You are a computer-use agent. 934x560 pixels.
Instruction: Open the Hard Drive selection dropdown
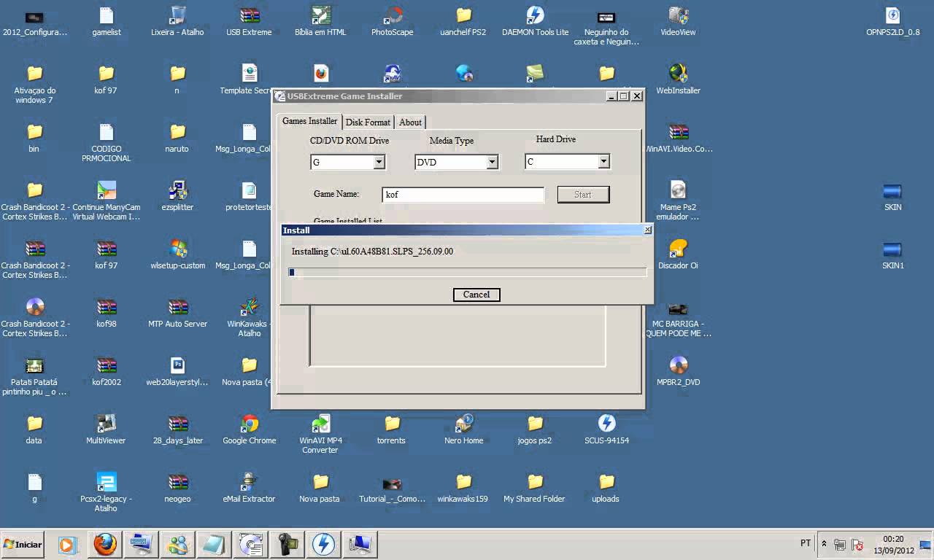point(603,162)
